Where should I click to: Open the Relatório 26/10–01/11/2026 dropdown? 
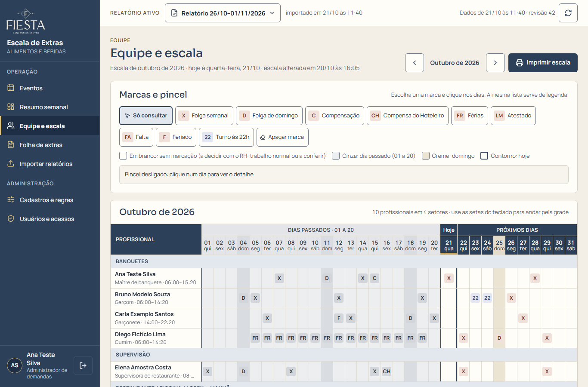(223, 13)
